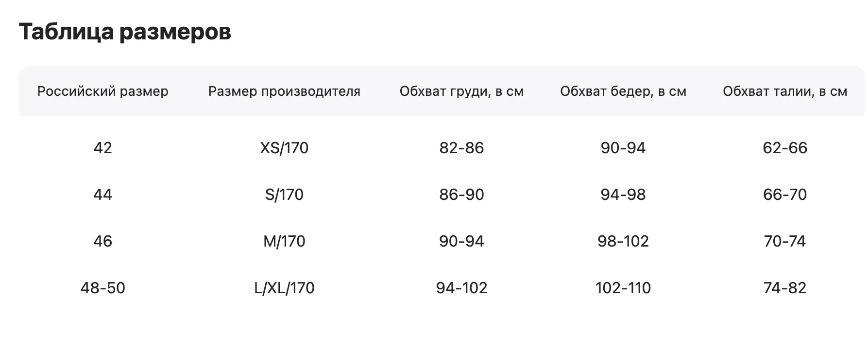Click the 'Обхват талии, в см' header

[x=785, y=91]
